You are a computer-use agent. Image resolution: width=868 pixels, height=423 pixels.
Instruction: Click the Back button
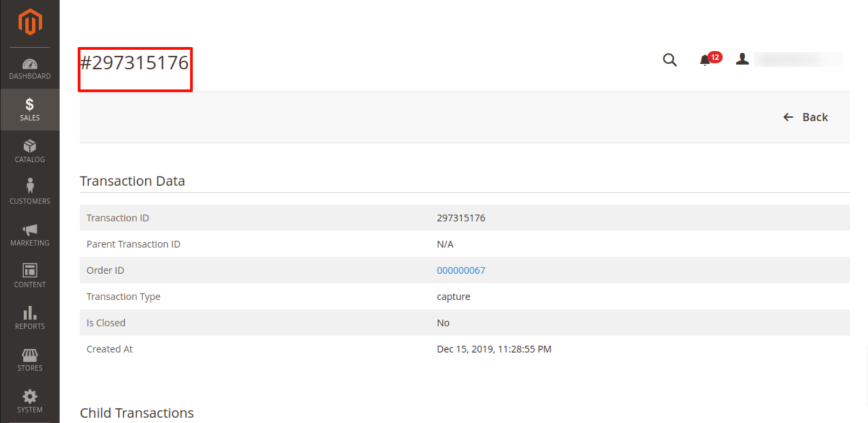(806, 117)
